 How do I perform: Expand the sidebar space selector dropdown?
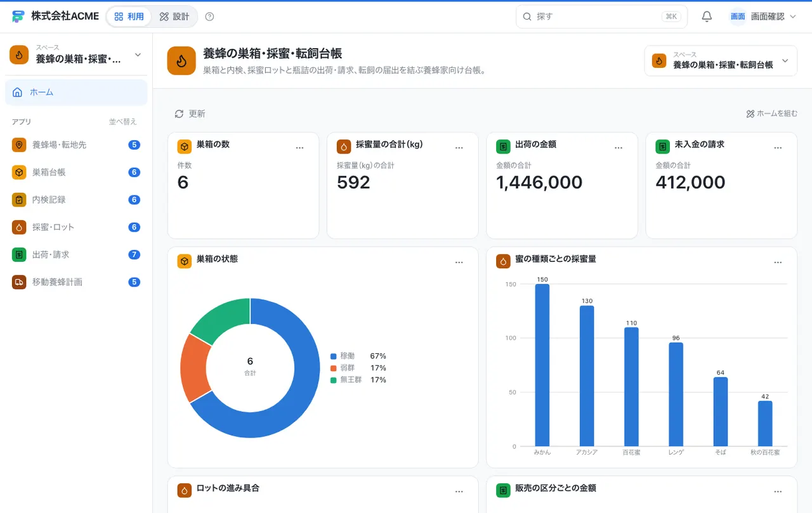[x=76, y=55]
